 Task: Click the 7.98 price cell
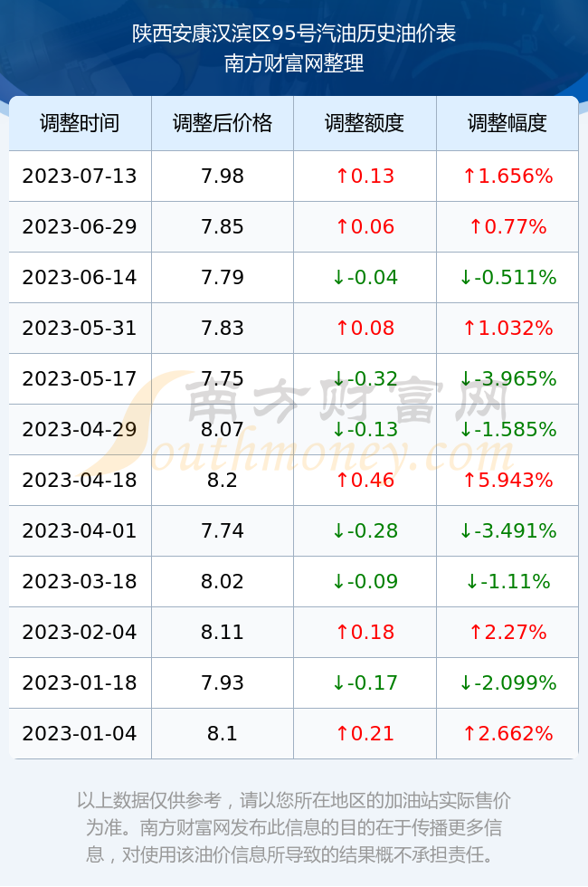coord(223,176)
